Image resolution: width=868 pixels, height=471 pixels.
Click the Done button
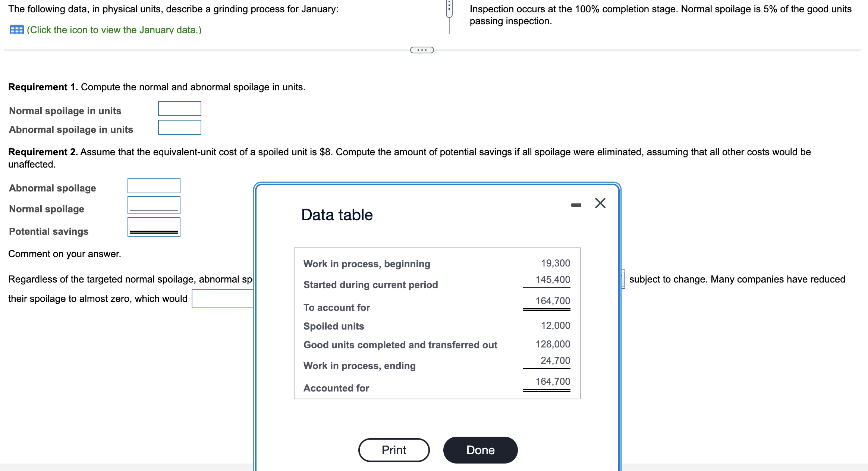(480, 450)
